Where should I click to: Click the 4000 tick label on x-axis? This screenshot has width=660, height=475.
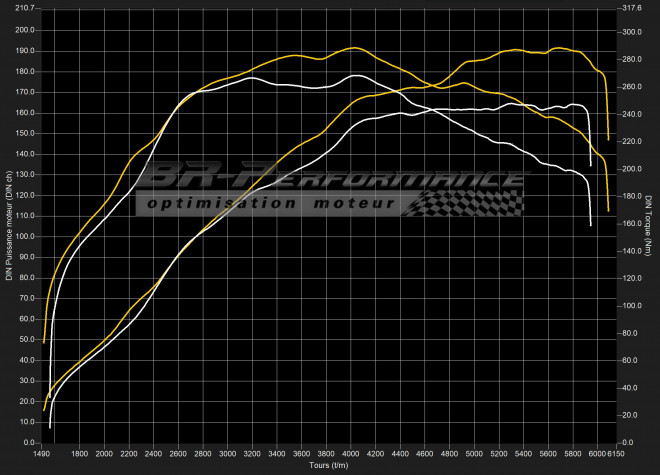[x=352, y=453]
